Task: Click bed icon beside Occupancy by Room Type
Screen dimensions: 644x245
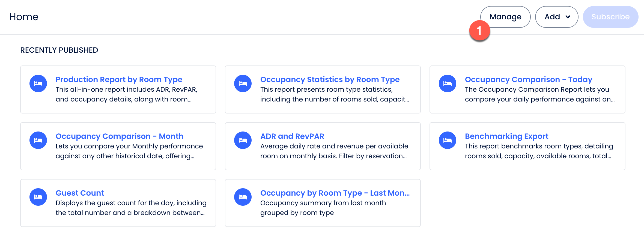Action: (x=243, y=197)
